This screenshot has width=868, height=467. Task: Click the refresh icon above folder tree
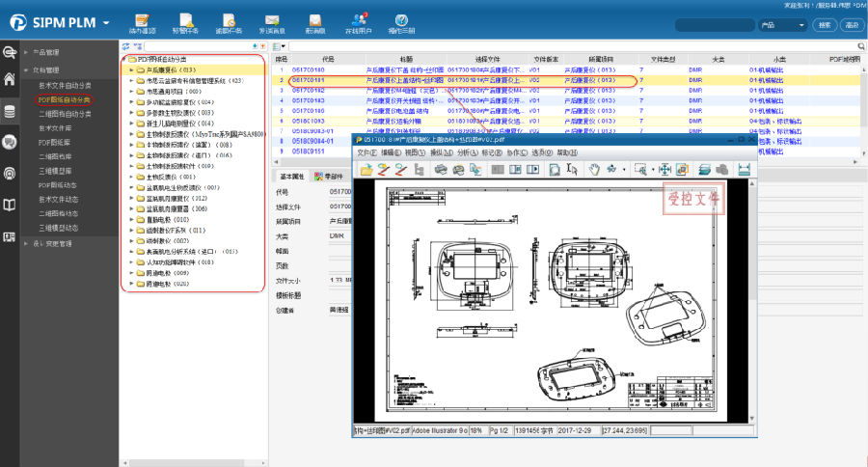(125, 46)
